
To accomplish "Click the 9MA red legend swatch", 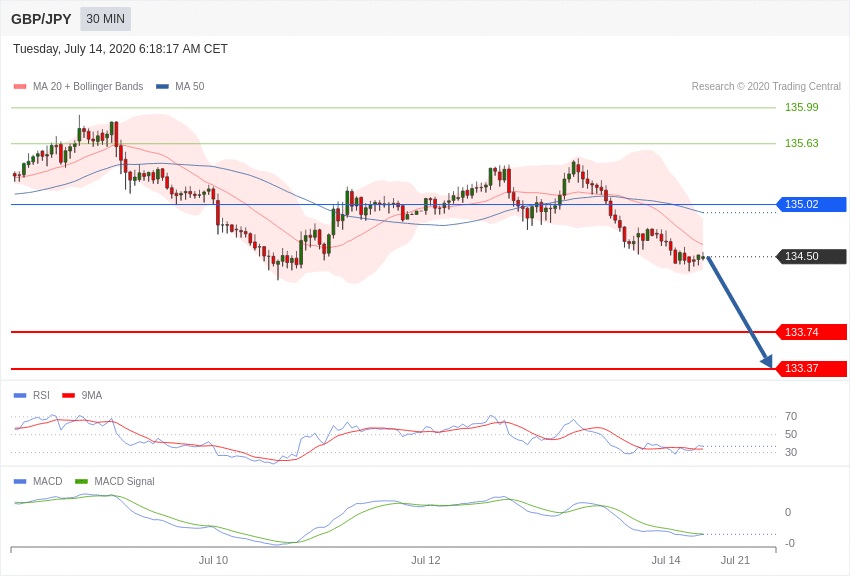I will click(68, 396).
